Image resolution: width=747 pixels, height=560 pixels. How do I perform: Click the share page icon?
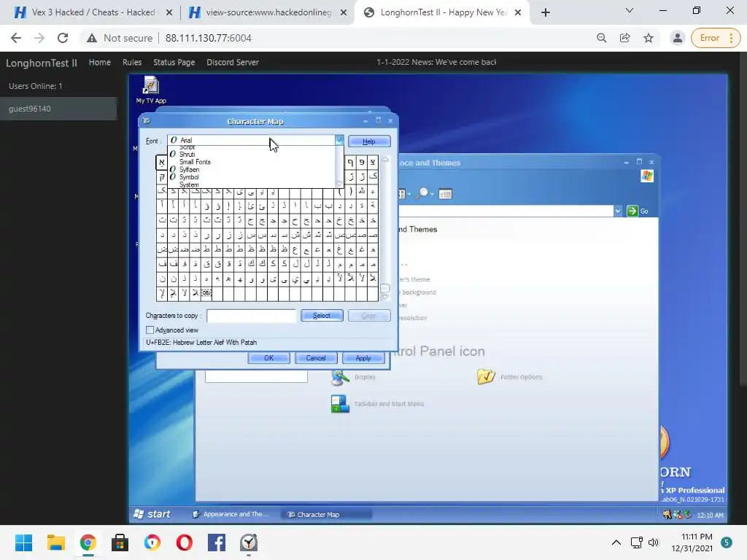pos(624,38)
